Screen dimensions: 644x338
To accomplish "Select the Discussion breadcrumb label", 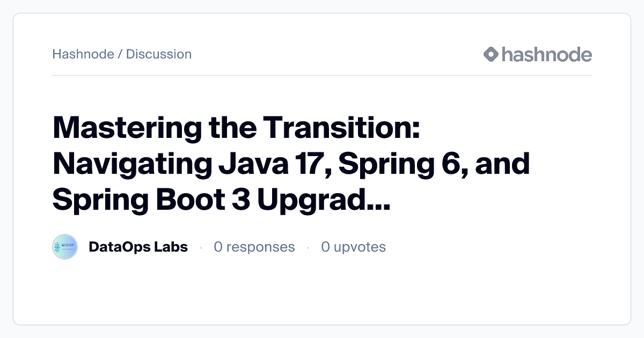I will pyautogui.click(x=159, y=54).
